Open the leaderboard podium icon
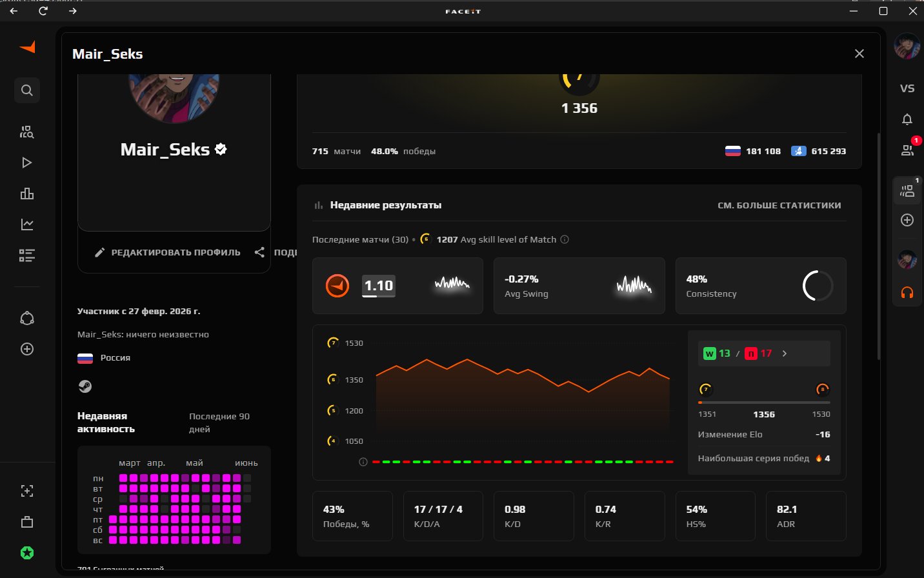The height and width of the screenshot is (578, 924). 27,194
